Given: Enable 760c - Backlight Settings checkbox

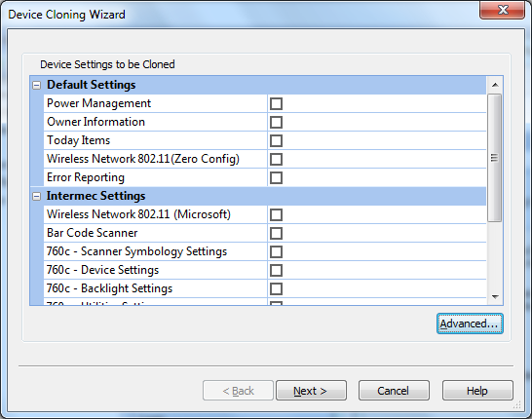Looking at the screenshot, I should coord(276,288).
